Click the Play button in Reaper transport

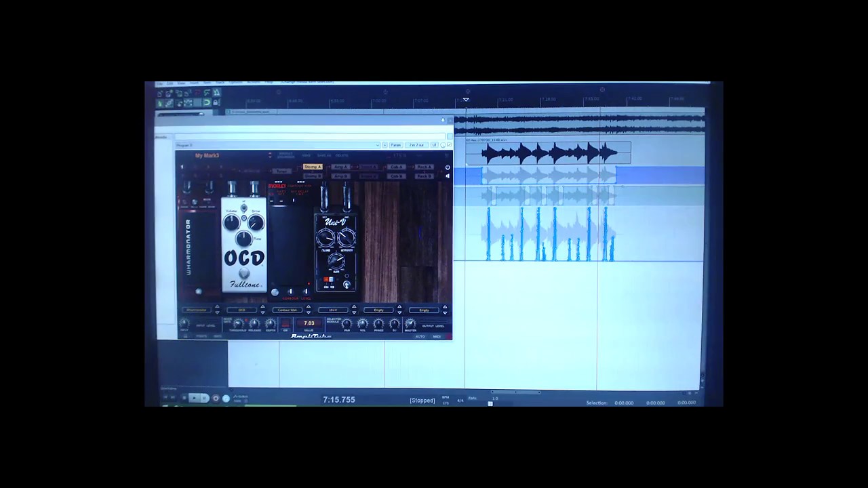point(195,399)
